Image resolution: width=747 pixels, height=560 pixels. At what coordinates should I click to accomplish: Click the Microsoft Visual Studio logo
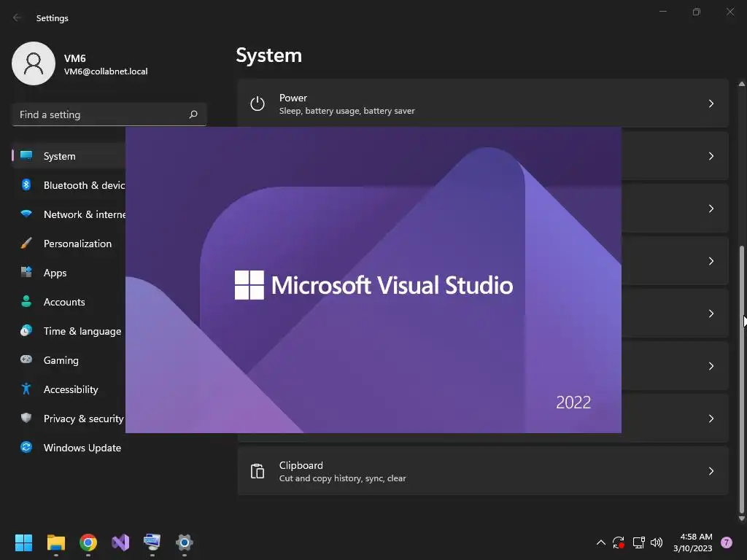coord(373,285)
